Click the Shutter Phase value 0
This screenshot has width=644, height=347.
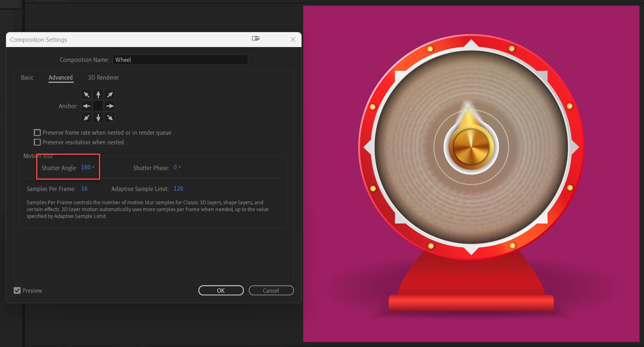(175, 167)
